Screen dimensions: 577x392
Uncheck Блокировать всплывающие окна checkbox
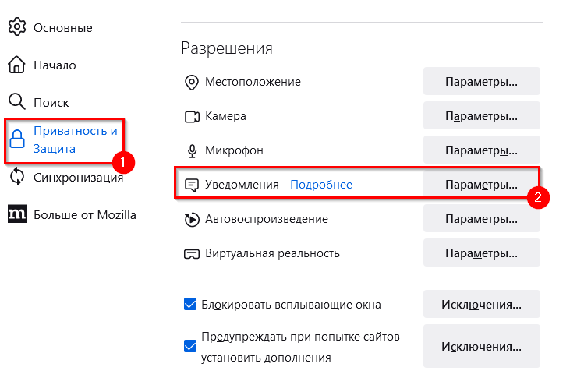(189, 304)
